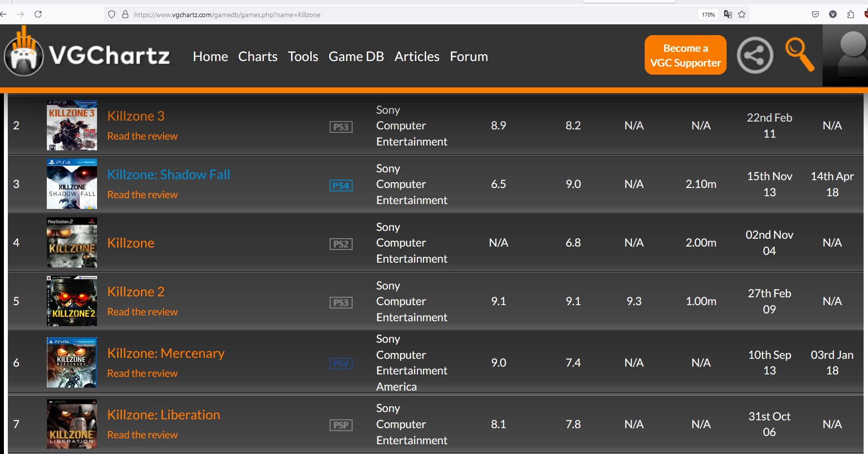Viewport: 868px width, 454px height.
Task: Click the PS4 platform icon for Shadow Fall
Action: [341, 186]
